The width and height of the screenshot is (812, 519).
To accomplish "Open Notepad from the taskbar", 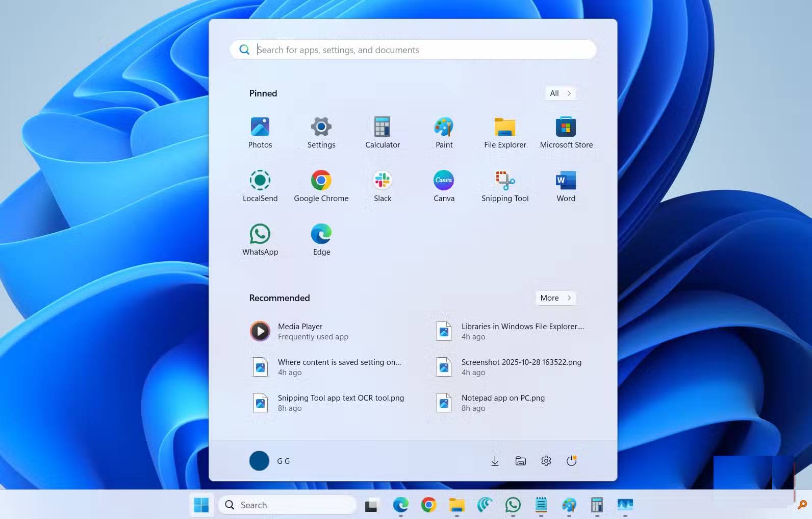I will (x=541, y=505).
